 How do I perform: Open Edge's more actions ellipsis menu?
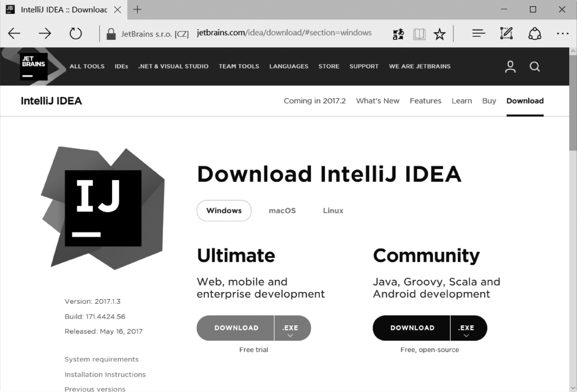563,34
